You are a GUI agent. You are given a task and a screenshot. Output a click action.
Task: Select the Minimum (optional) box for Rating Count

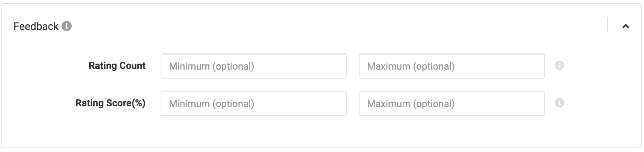(254, 66)
